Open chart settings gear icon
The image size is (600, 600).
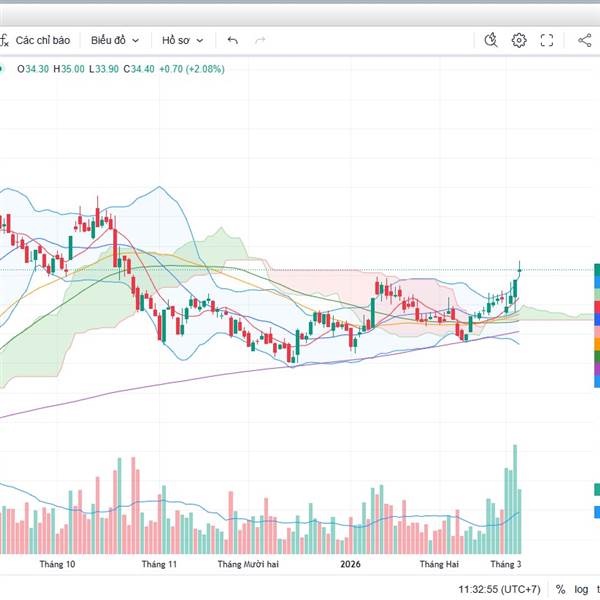tap(519, 40)
